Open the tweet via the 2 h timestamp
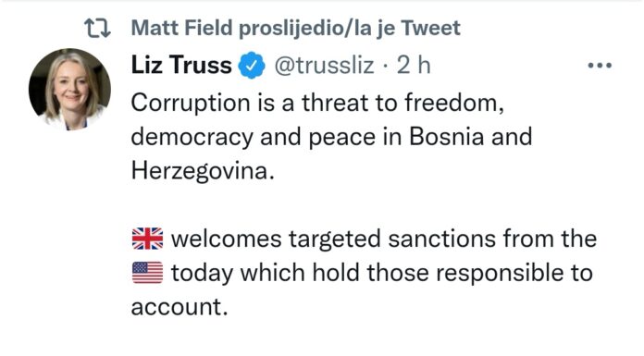 pyautogui.click(x=414, y=66)
